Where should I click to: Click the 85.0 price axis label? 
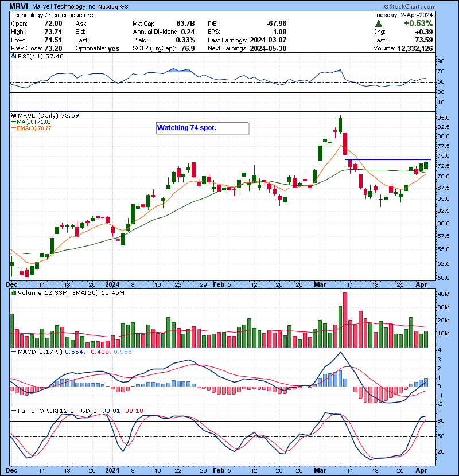point(443,118)
